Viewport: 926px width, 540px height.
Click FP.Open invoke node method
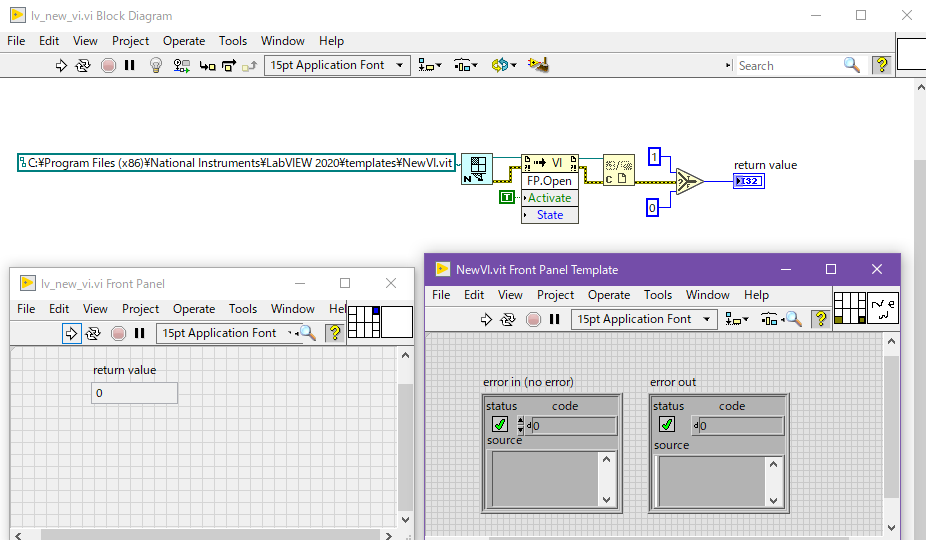[x=550, y=181]
